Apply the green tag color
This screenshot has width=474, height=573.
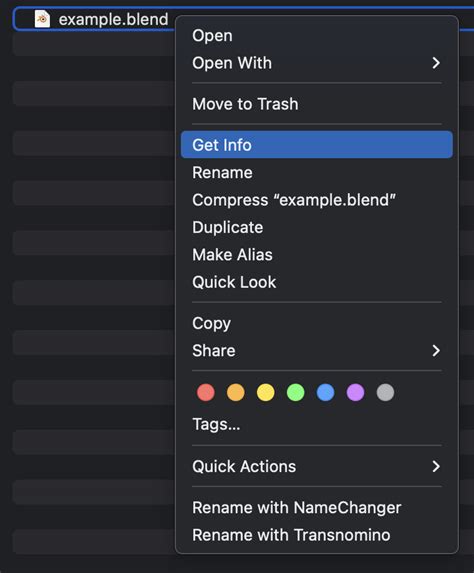tap(296, 392)
